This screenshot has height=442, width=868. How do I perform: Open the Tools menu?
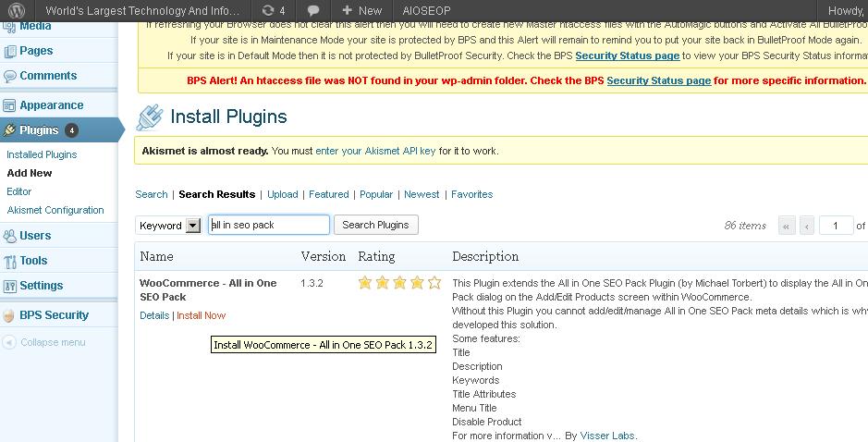click(34, 261)
